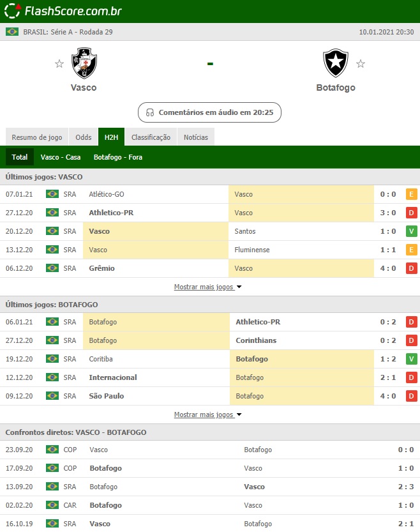
Task: Click the 0 : 0 score on 23.09.20
Action: tap(406, 450)
